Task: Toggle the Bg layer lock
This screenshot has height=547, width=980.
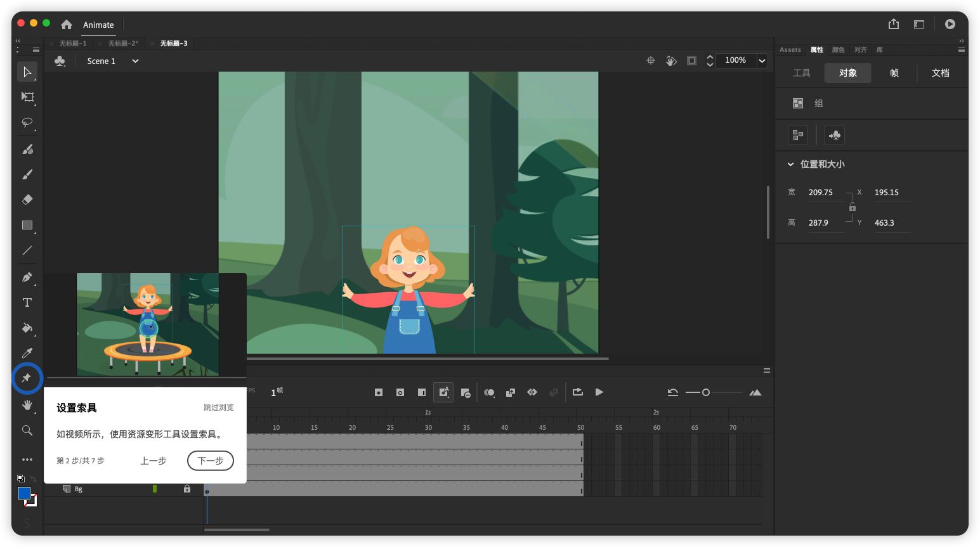Action: coord(187,489)
